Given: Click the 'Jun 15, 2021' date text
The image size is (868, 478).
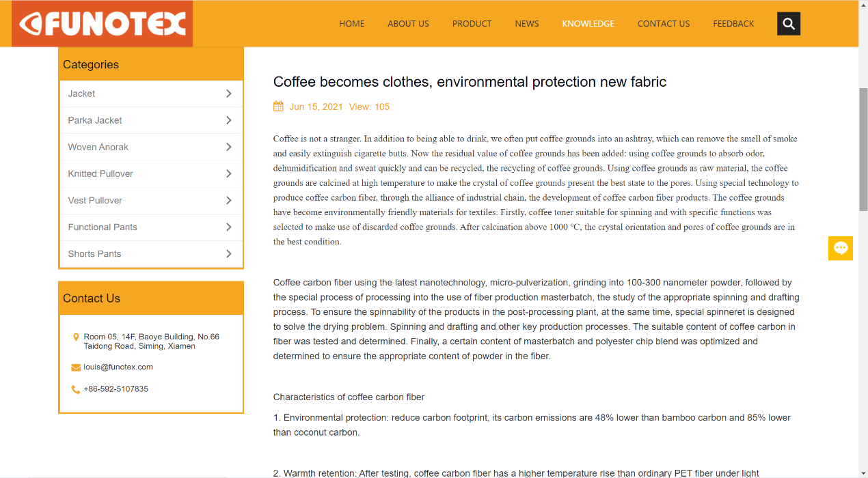Looking at the screenshot, I should [316, 107].
